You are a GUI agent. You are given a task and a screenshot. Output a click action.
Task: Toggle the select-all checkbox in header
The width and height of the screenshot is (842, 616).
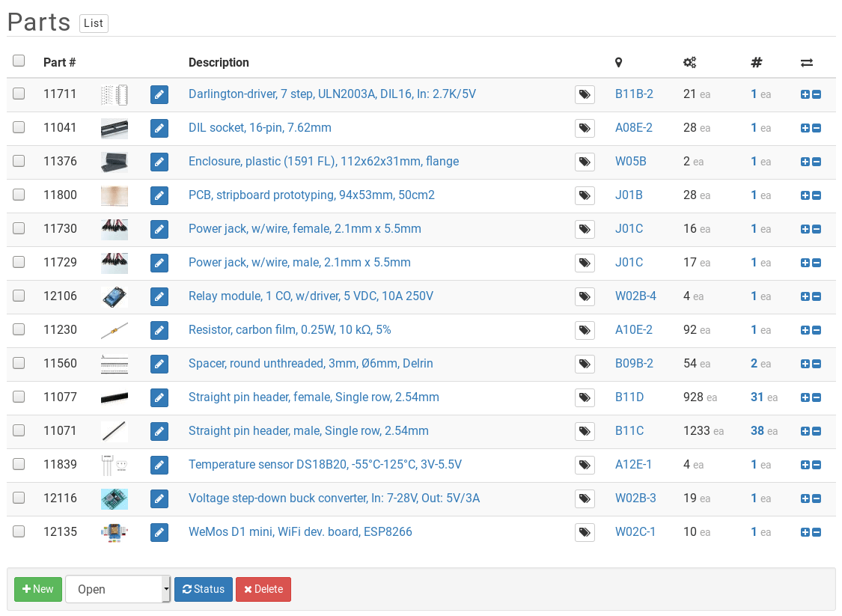[19, 61]
